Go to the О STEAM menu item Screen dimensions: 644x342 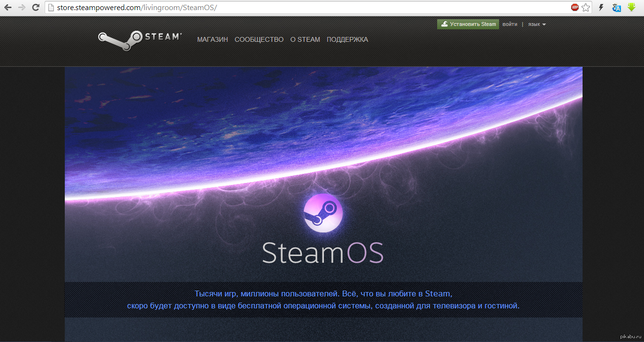(x=305, y=40)
